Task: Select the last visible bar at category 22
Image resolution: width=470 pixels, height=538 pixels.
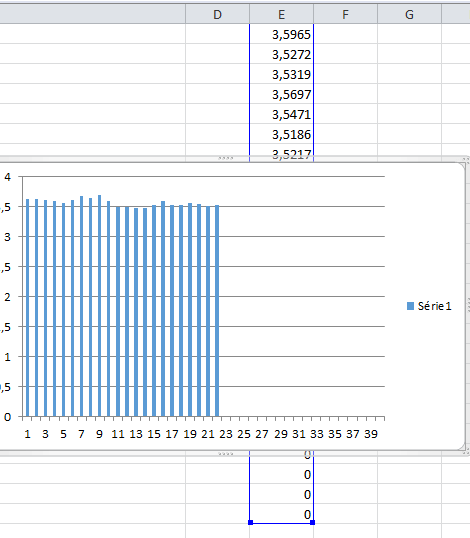Action: coord(217,311)
